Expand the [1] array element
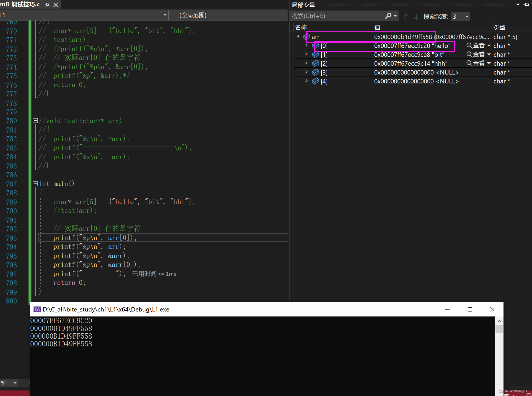532x396 pixels. pos(306,54)
